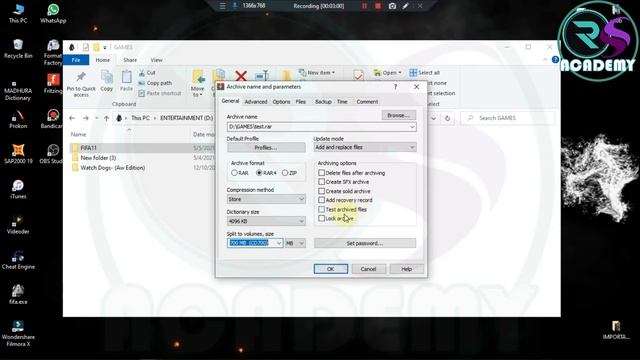Expand the Explorer address bar history dropdown

pyautogui.click(x=433, y=118)
